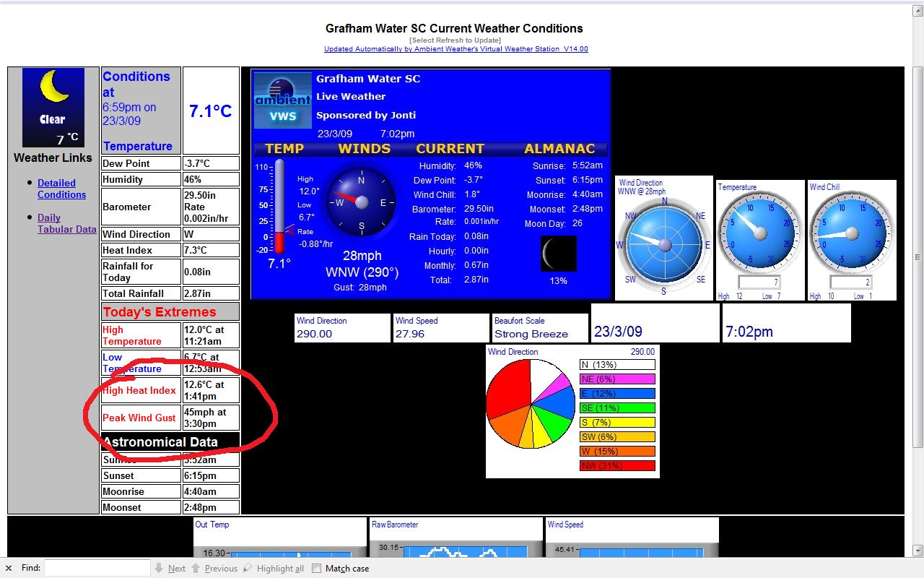Screen dimensions: 924x578
Task: Enable the Match case checkbox
Action: [x=316, y=569]
